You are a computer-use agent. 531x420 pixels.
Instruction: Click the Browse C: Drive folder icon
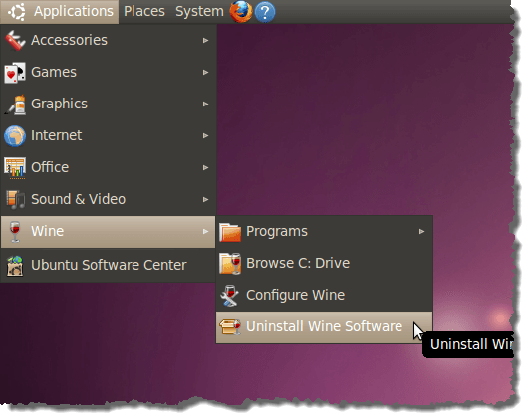click(230, 263)
